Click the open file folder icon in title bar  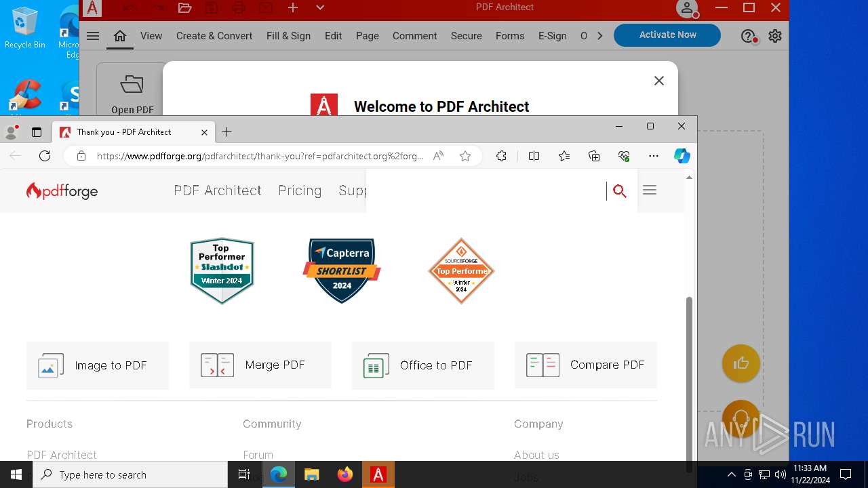[184, 7]
